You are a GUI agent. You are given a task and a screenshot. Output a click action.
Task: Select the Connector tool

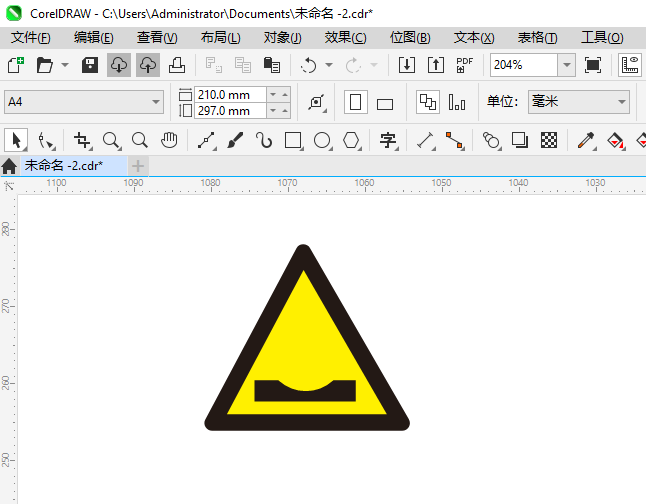pos(454,140)
